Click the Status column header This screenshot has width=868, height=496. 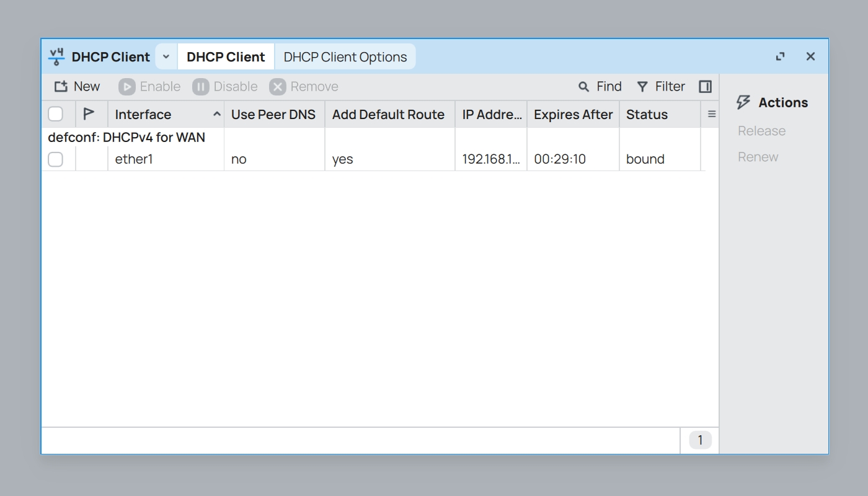(660, 114)
